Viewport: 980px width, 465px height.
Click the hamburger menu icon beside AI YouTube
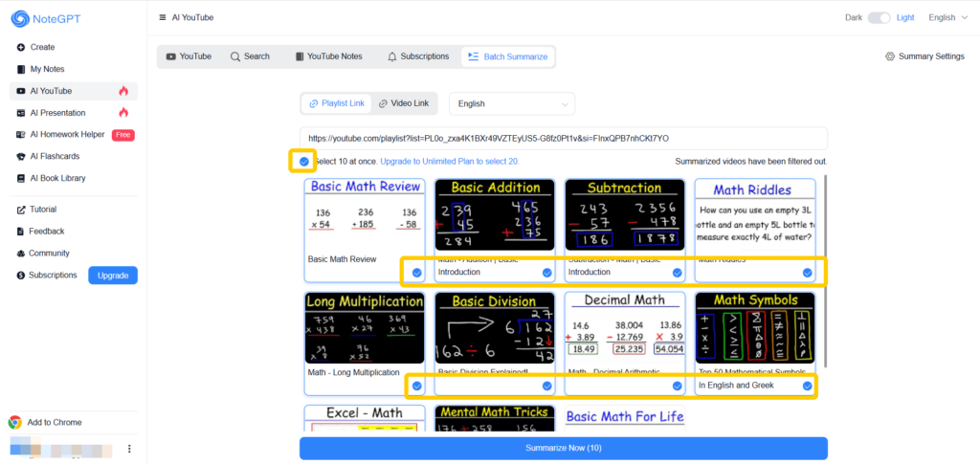(163, 18)
